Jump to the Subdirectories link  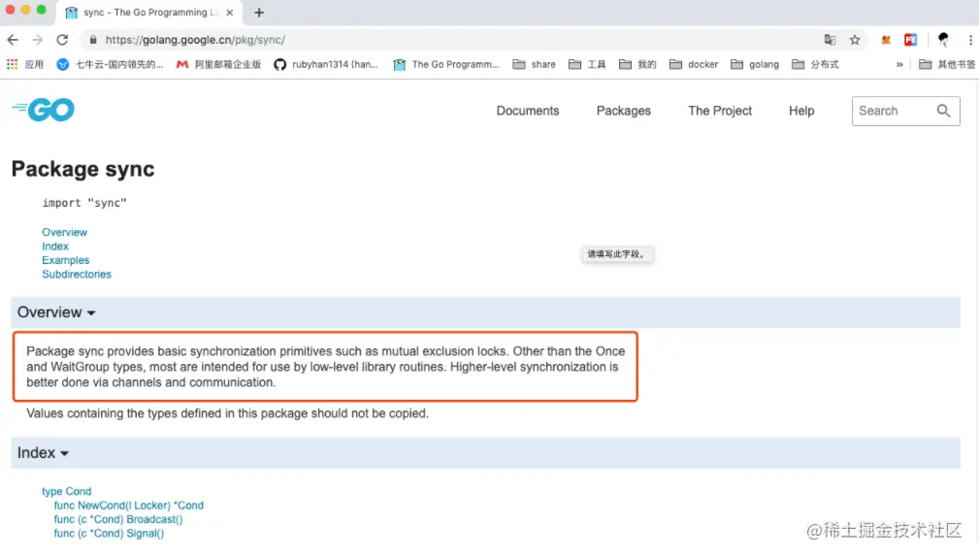click(77, 275)
